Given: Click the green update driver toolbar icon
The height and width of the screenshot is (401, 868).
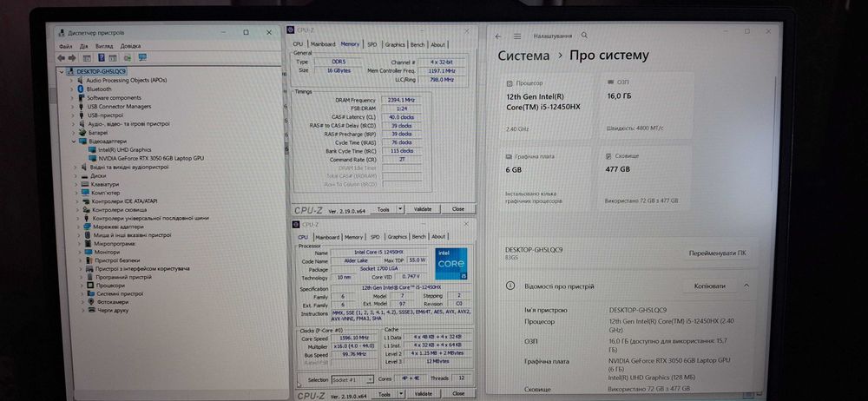Looking at the screenshot, I should click(128, 57).
